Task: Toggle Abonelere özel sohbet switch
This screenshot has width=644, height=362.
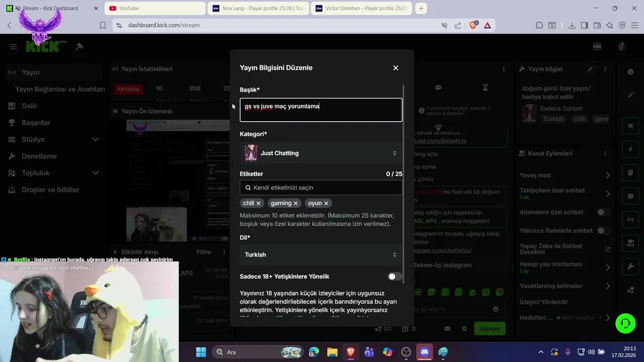Action: tap(603, 212)
